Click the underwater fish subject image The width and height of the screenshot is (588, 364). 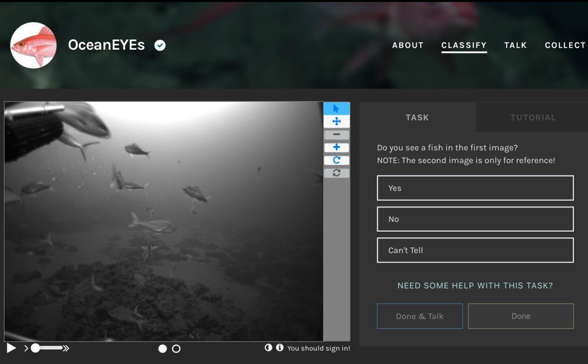[164, 221]
